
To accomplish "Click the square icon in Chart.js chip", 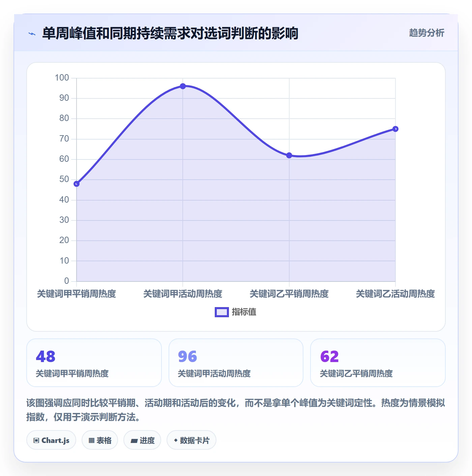I will 36,441.
